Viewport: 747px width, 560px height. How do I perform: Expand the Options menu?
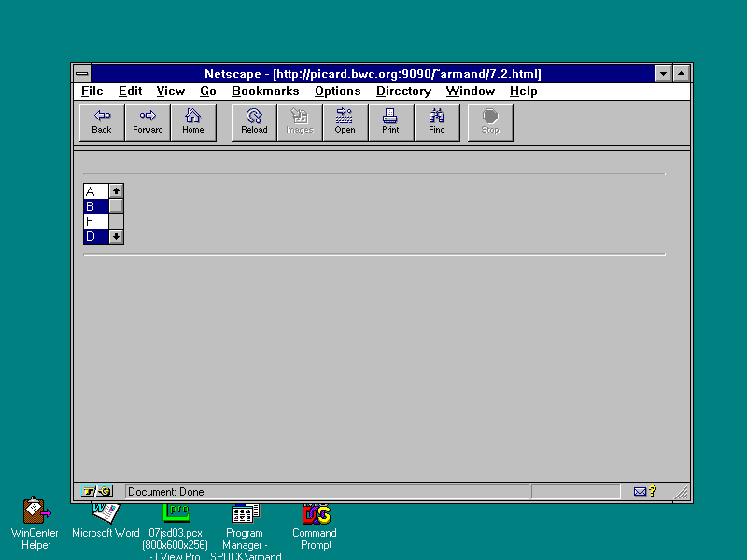(x=337, y=91)
